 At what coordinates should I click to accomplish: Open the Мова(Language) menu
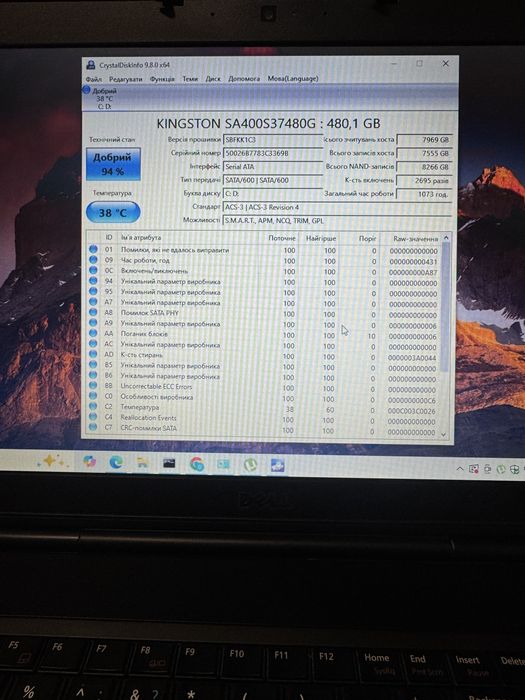pos(293,79)
